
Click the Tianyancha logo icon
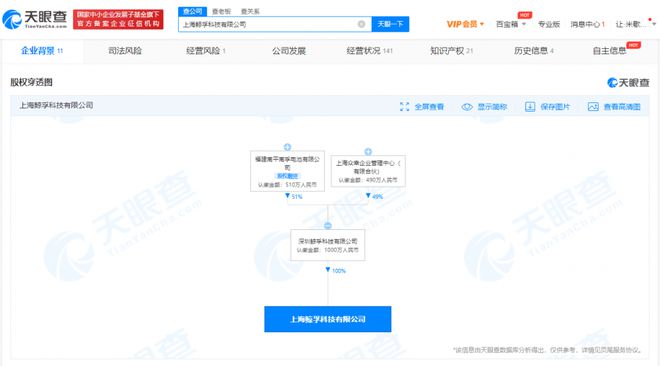click(x=11, y=19)
